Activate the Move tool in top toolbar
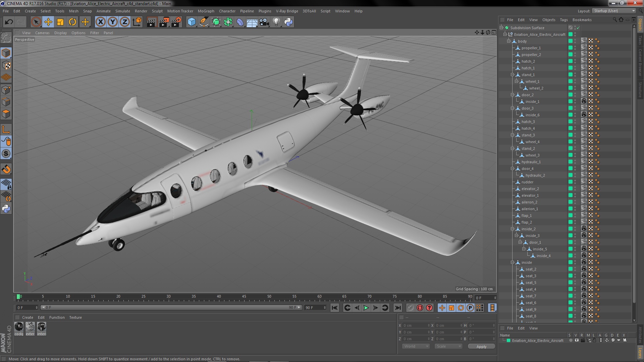Screen dimensions: 644x362 pyautogui.click(x=48, y=22)
